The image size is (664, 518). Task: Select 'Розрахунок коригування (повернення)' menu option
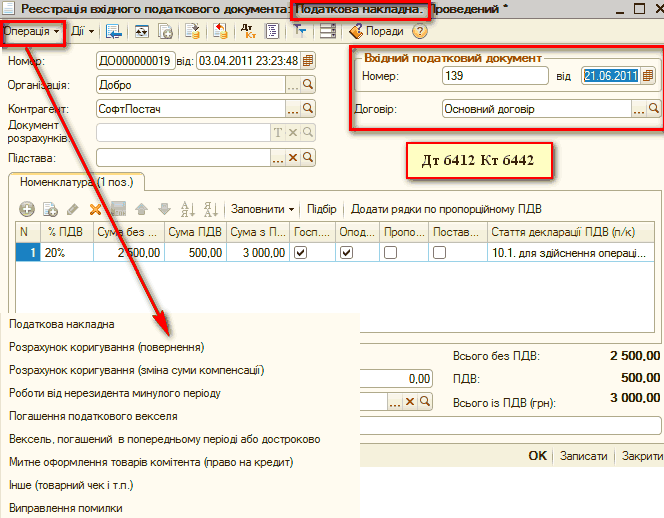click(106, 347)
